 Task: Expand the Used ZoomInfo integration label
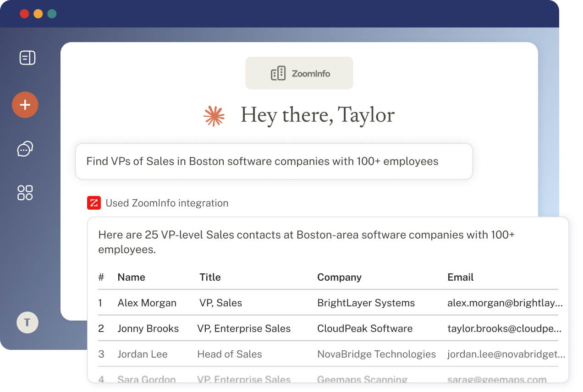167,203
